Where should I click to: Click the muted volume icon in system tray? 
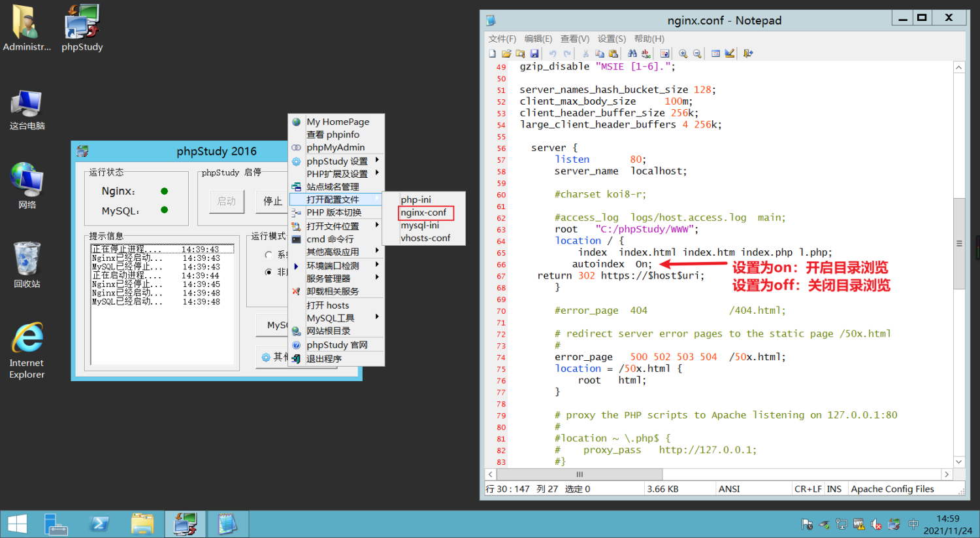(876, 524)
